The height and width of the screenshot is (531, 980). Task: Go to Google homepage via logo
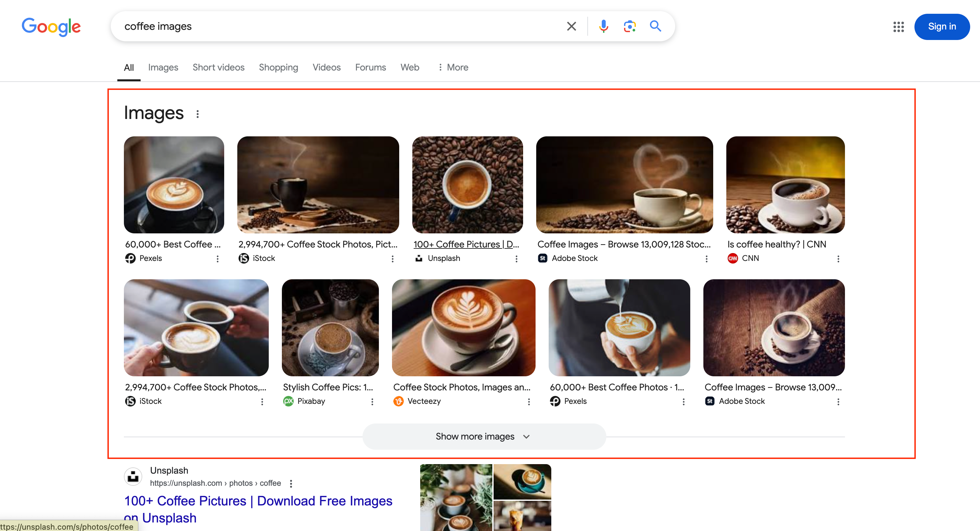tap(51, 27)
